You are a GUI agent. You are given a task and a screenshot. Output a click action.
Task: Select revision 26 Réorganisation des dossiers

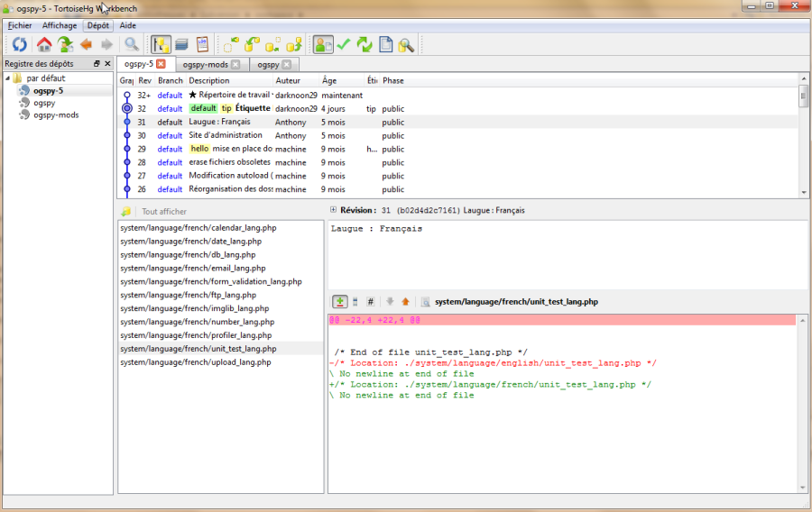pyautogui.click(x=459, y=189)
